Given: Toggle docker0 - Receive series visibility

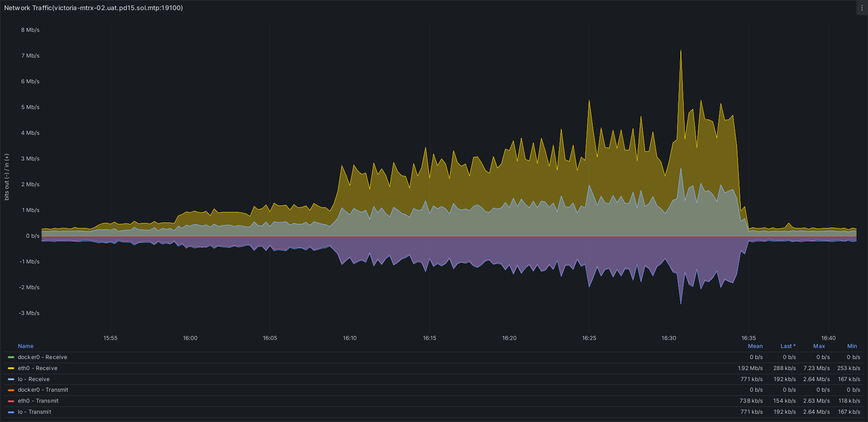Looking at the screenshot, I should coord(42,357).
